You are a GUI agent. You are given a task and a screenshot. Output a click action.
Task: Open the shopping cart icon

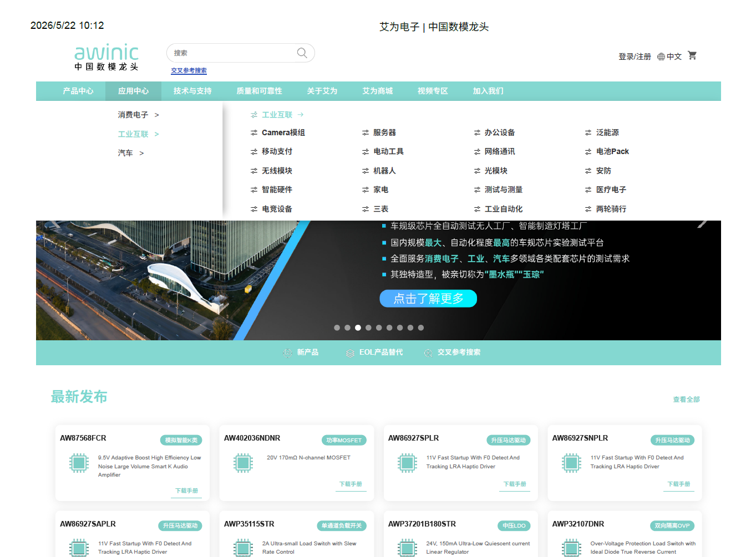coord(692,55)
